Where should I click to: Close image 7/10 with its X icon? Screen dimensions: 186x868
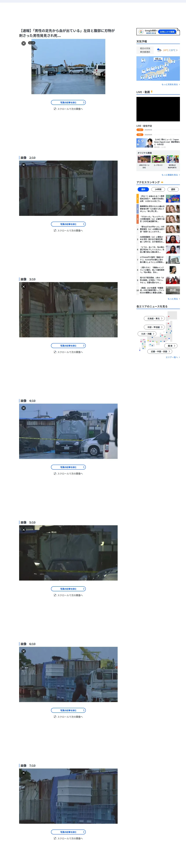tap(24, 773)
